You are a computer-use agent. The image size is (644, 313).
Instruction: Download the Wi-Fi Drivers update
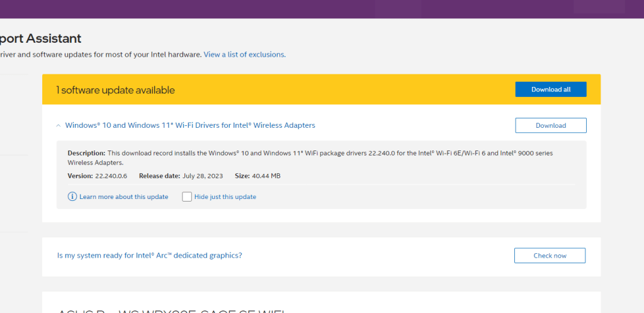coord(551,126)
